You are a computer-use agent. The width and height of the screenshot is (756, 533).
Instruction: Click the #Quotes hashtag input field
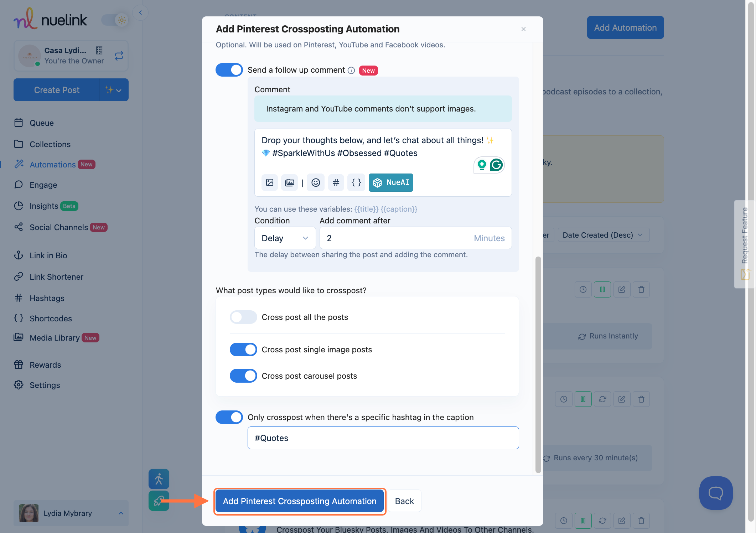coord(383,438)
